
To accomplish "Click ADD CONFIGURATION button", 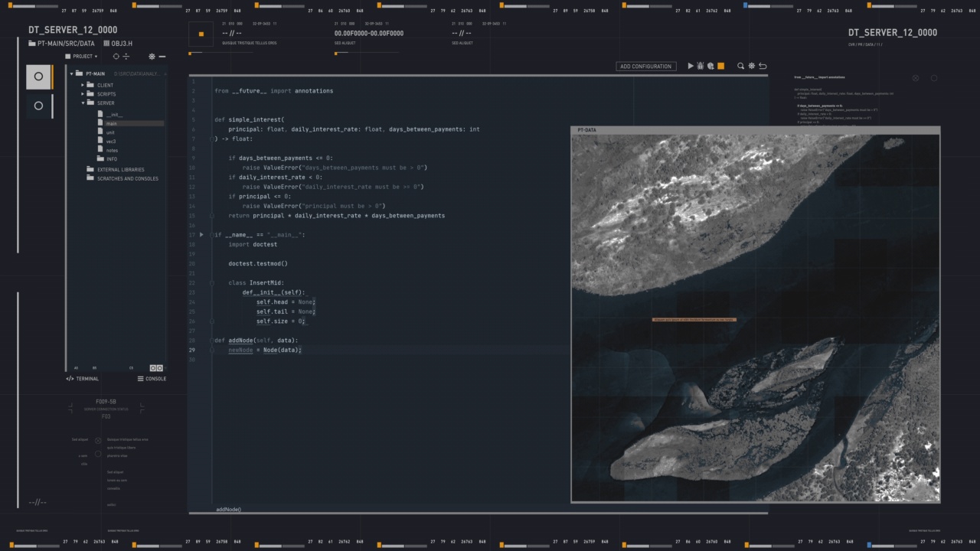I will coord(645,67).
